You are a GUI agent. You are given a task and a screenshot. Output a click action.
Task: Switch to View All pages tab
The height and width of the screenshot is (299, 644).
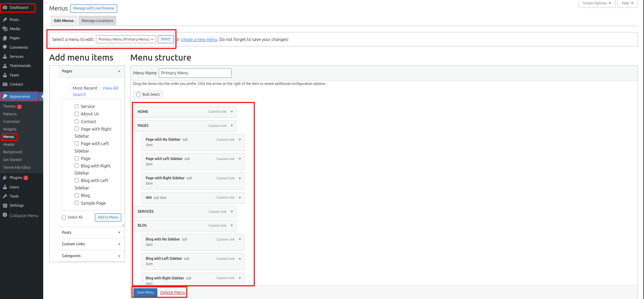click(110, 88)
